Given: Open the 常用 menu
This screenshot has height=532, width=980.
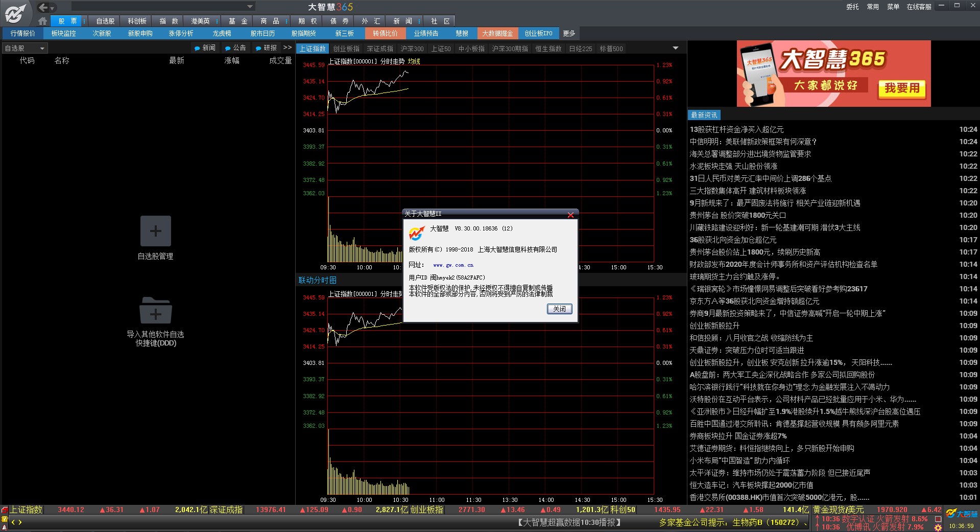Looking at the screenshot, I should 873,7.
